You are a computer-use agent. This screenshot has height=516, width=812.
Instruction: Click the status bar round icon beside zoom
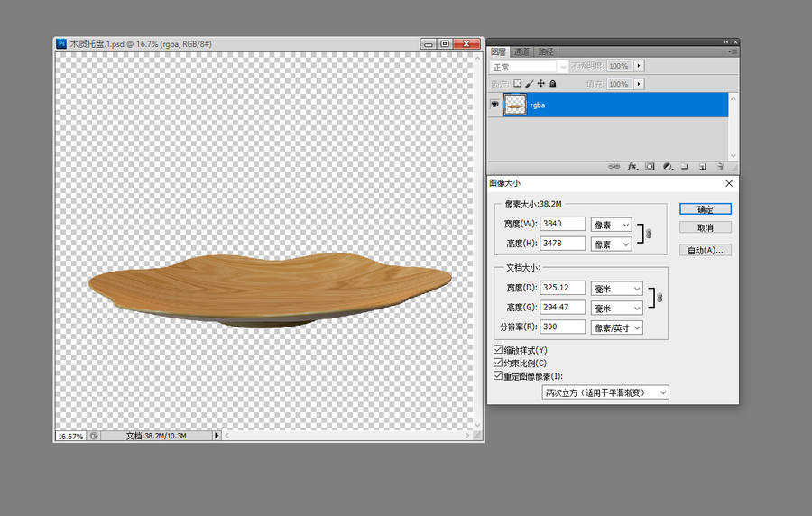94,436
